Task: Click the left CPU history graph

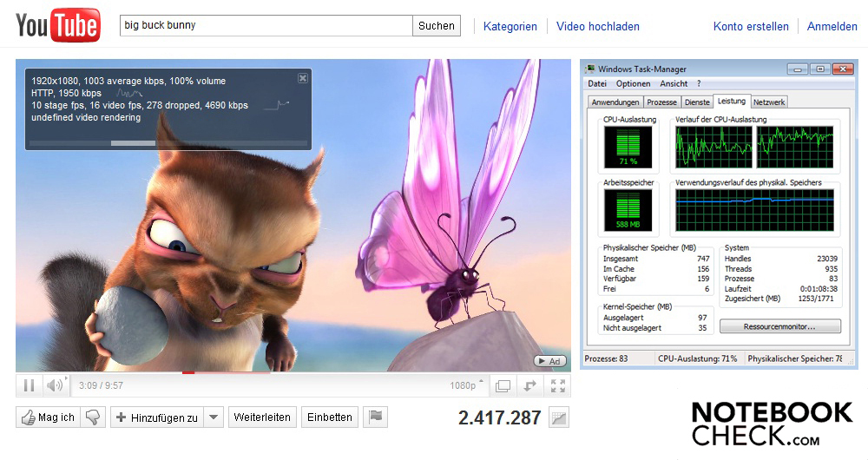Action: pyautogui.click(x=714, y=148)
